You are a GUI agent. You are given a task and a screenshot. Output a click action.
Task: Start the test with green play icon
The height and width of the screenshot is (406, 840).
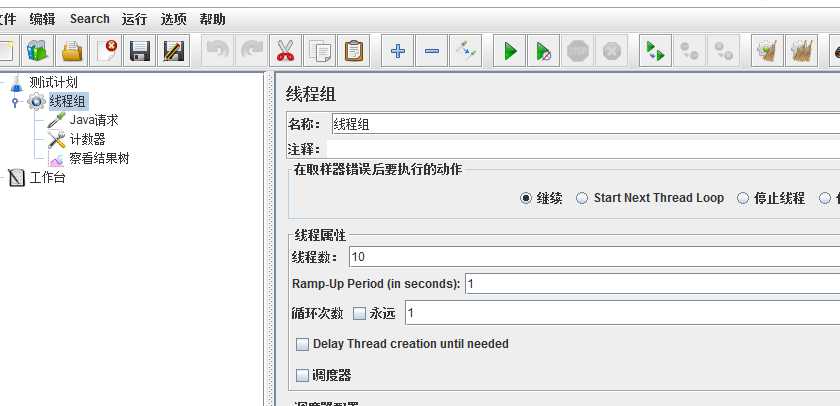[x=510, y=51]
